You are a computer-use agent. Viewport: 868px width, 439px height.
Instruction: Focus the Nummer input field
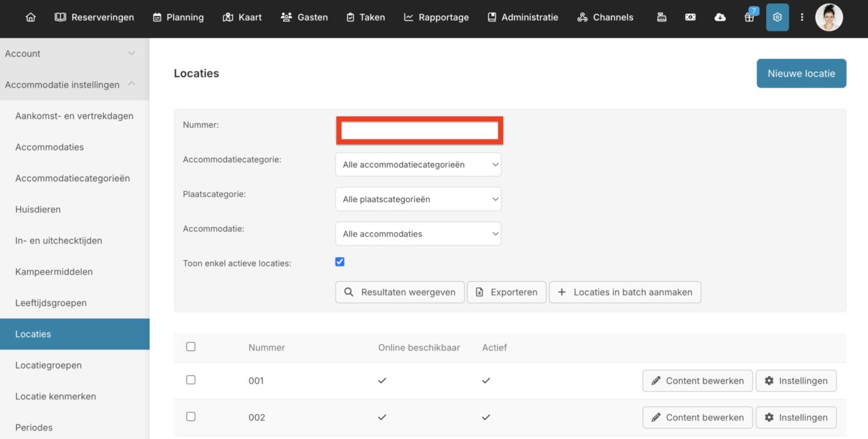419,131
